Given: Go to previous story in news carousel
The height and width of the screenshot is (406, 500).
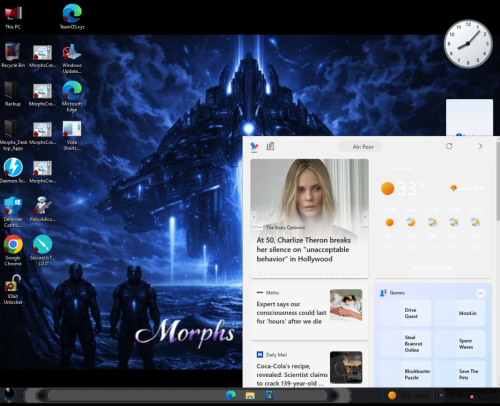Looking at the screenshot, I should coord(254,217).
